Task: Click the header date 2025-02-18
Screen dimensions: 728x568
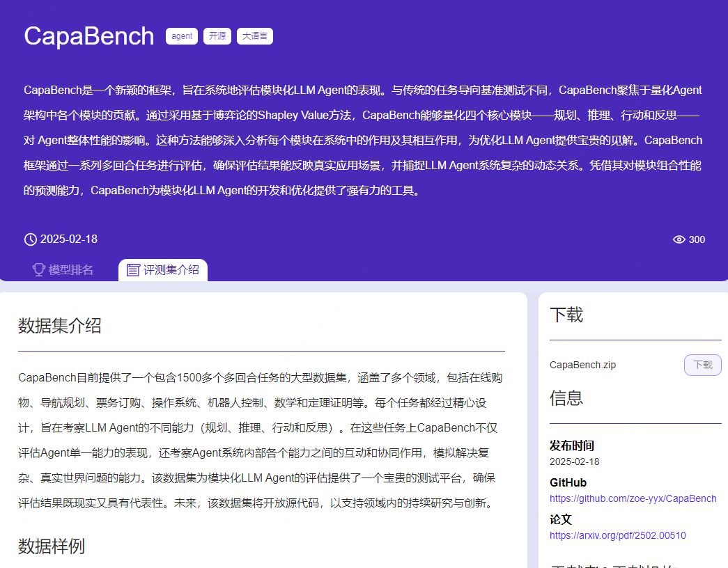Action: click(69, 239)
